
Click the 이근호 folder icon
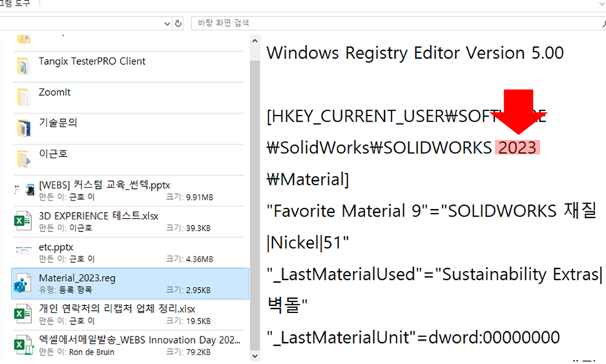tap(23, 159)
